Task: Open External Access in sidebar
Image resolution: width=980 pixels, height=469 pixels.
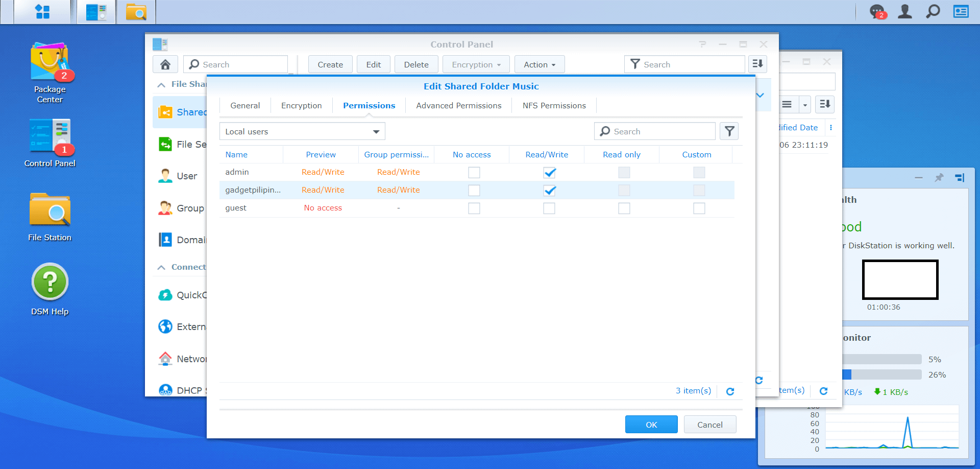Action: 182,326
